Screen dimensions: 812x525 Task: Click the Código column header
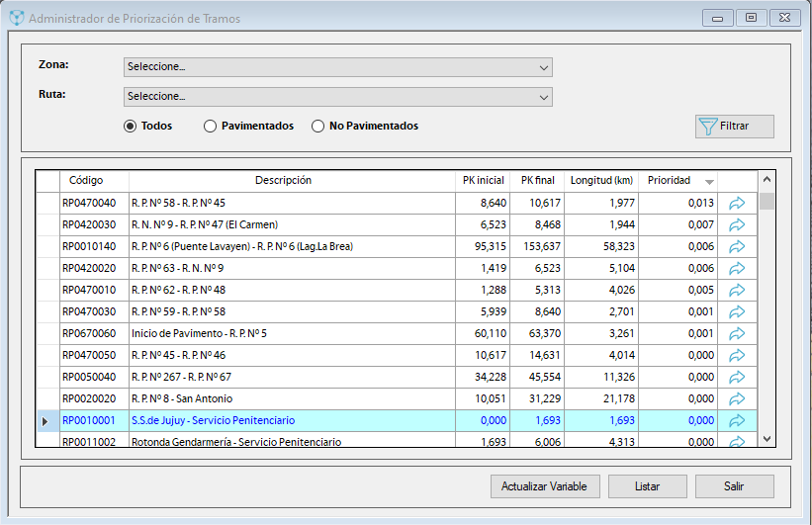pyautogui.click(x=85, y=181)
